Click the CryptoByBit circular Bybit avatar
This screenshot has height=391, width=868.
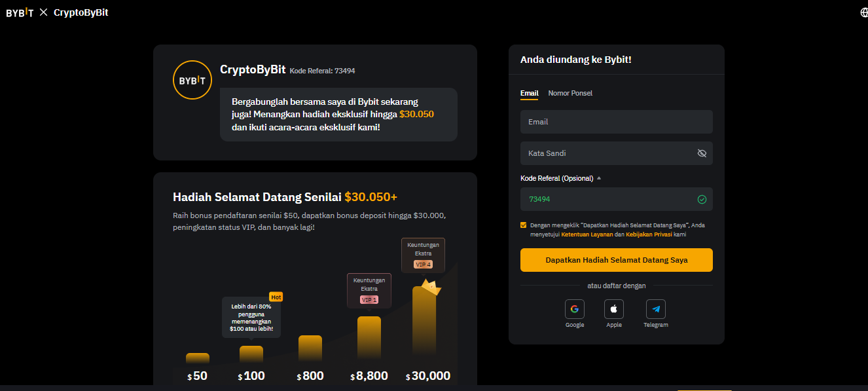[x=192, y=79]
